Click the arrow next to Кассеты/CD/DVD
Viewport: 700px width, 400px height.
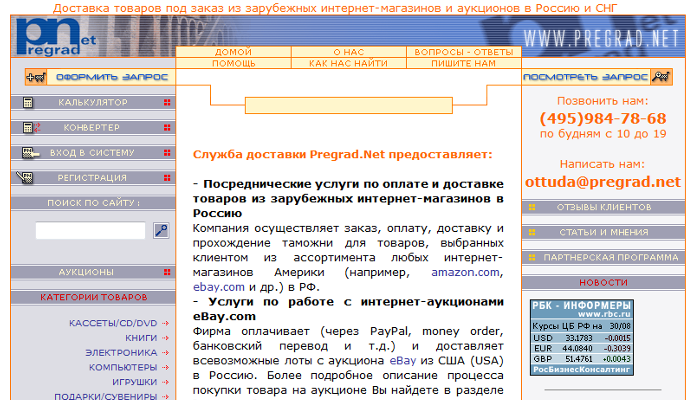coord(166,323)
